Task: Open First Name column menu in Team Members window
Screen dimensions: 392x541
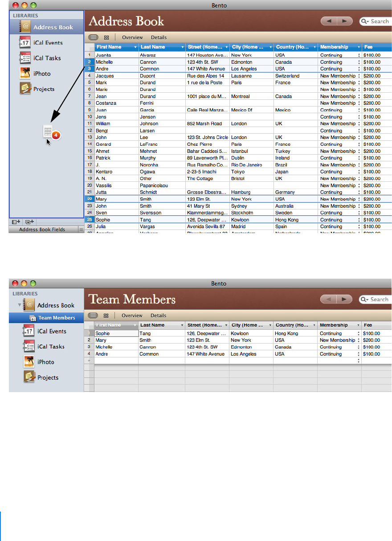Action: (135, 325)
